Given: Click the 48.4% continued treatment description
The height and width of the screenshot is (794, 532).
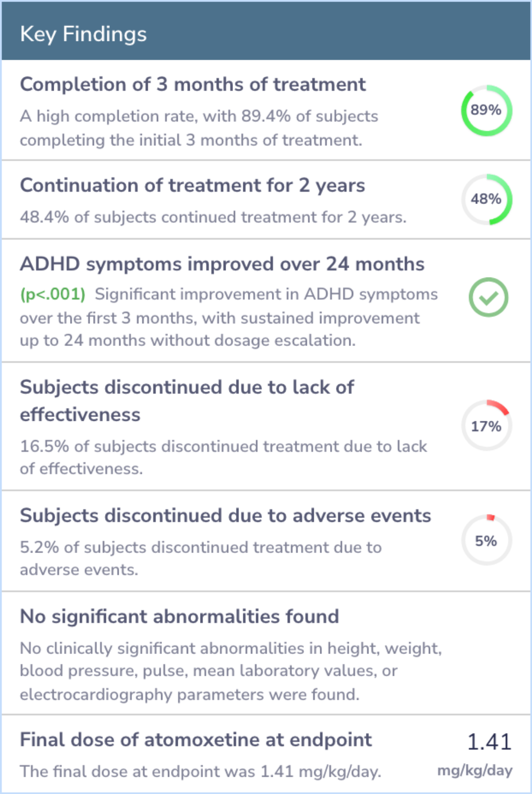Looking at the screenshot, I should click(213, 217).
